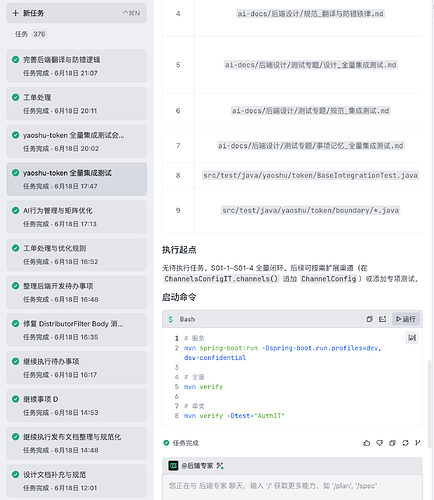
Task: Click the file path 规范_集成测试.md
Action: [310, 111]
